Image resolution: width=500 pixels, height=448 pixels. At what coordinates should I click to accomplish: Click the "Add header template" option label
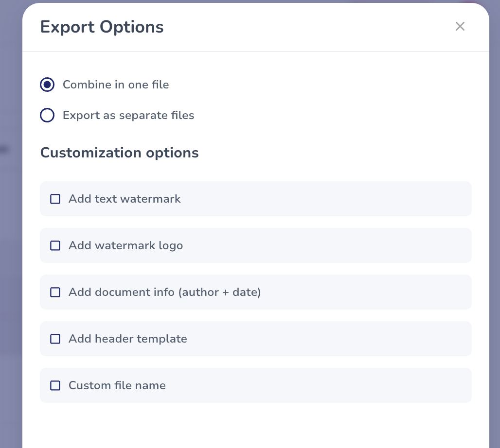[x=127, y=339]
